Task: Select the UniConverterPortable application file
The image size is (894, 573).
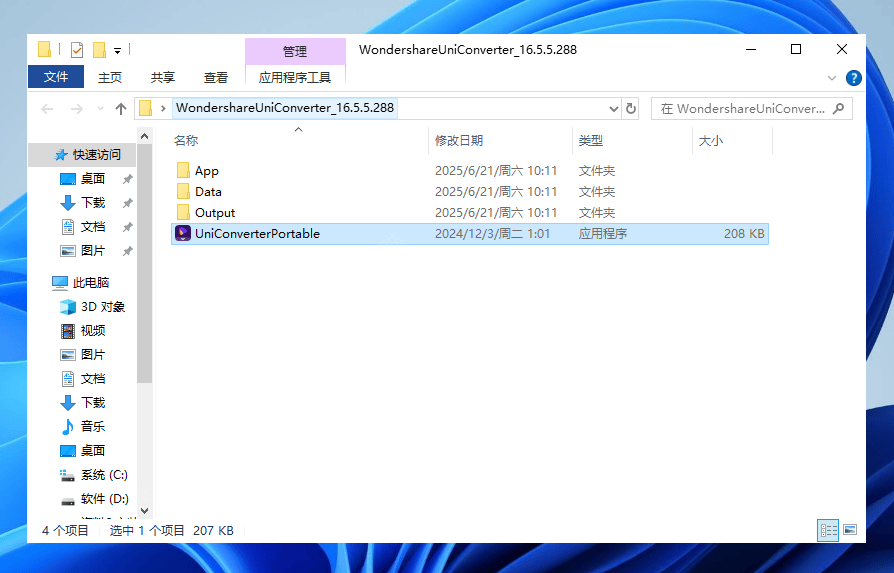Action: [469, 234]
